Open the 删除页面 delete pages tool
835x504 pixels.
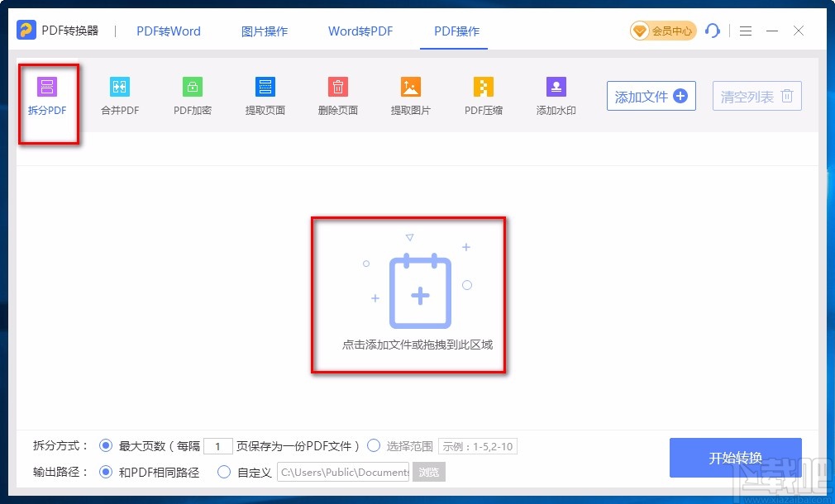[x=337, y=95]
